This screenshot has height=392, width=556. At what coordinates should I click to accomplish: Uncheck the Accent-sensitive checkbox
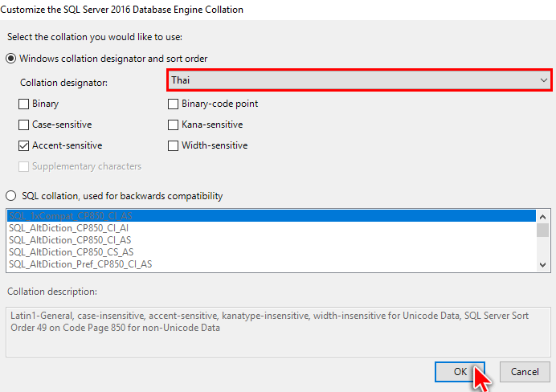point(23,145)
